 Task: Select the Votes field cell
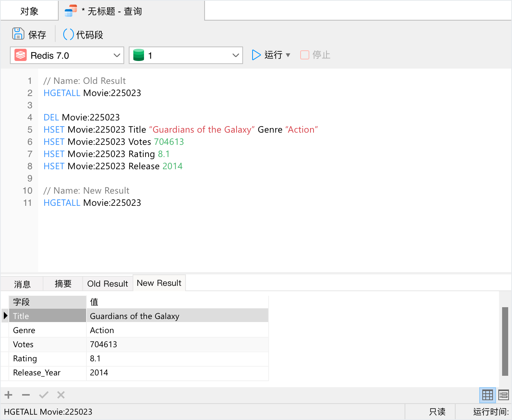(x=48, y=344)
